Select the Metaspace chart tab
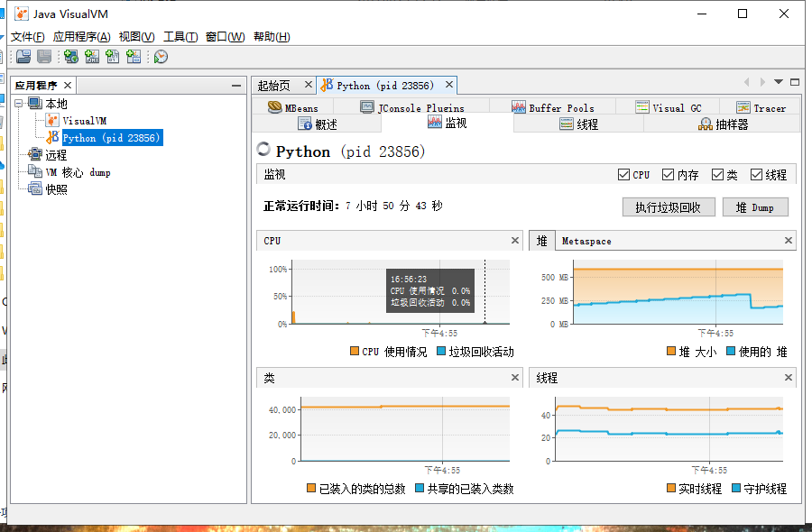The height and width of the screenshot is (532, 812). click(586, 241)
